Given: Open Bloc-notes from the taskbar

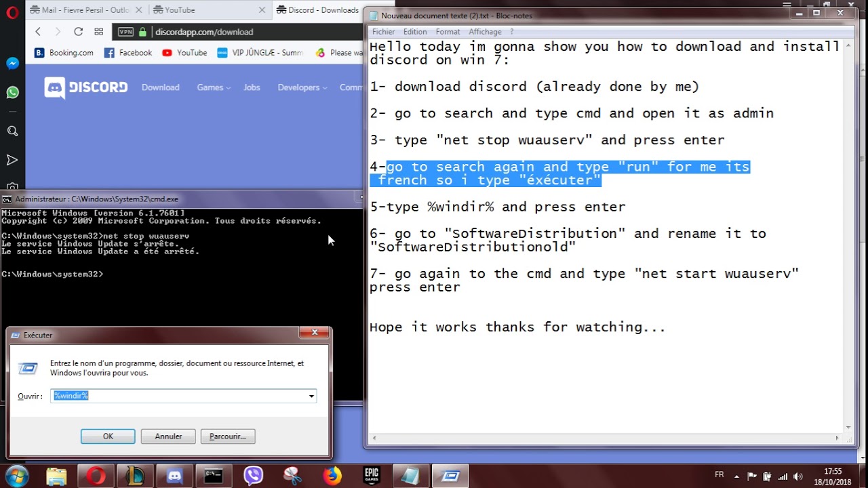Looking at the screenshot, I should click(x=411, y=476).
